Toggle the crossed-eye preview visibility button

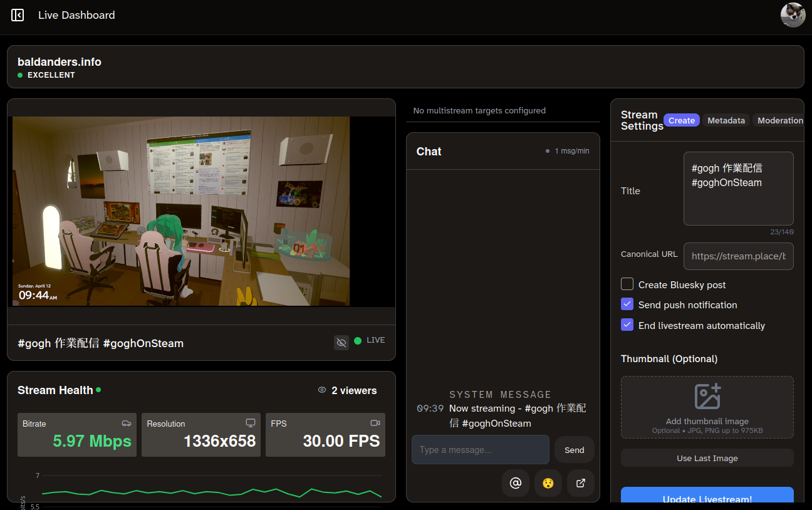click(341, 342)
